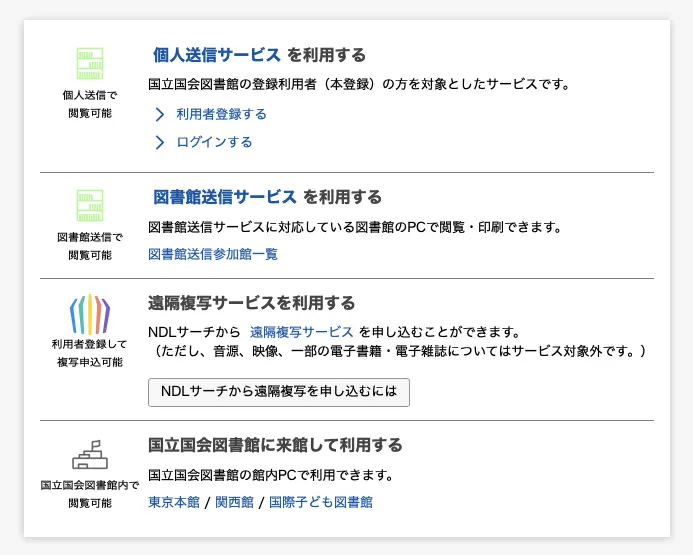
Task: Open the 利用者登録する link
Action: pyautogui.click(x=221, y=114)
